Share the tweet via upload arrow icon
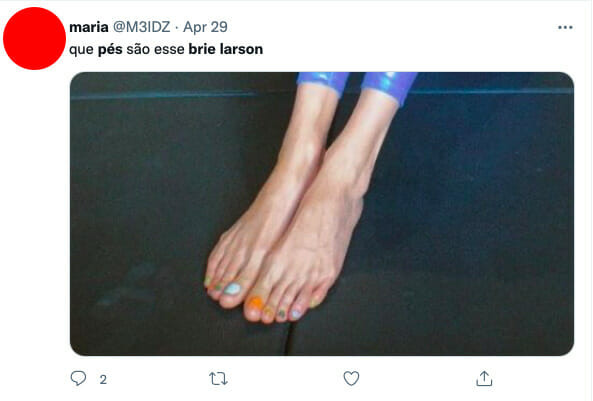This screenshot has height=401, width=593. coord(484,378)
